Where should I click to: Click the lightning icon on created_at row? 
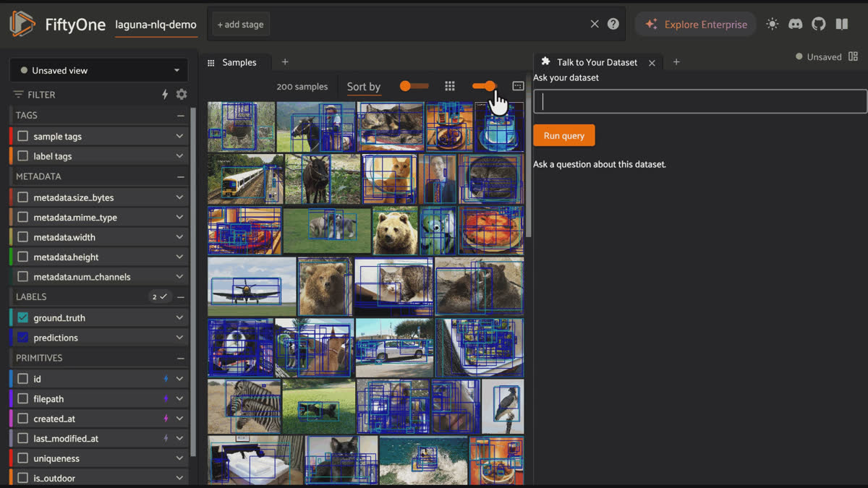click(166, 419)
